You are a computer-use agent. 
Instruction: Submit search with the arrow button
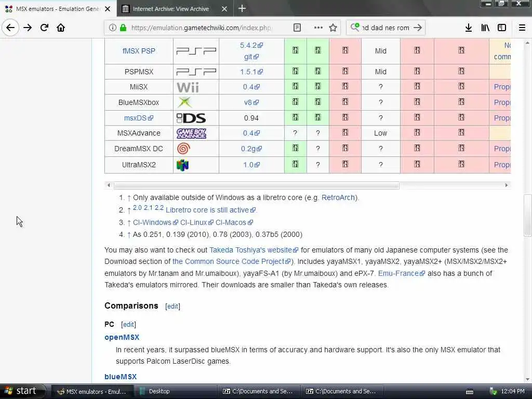coord(418,28)
